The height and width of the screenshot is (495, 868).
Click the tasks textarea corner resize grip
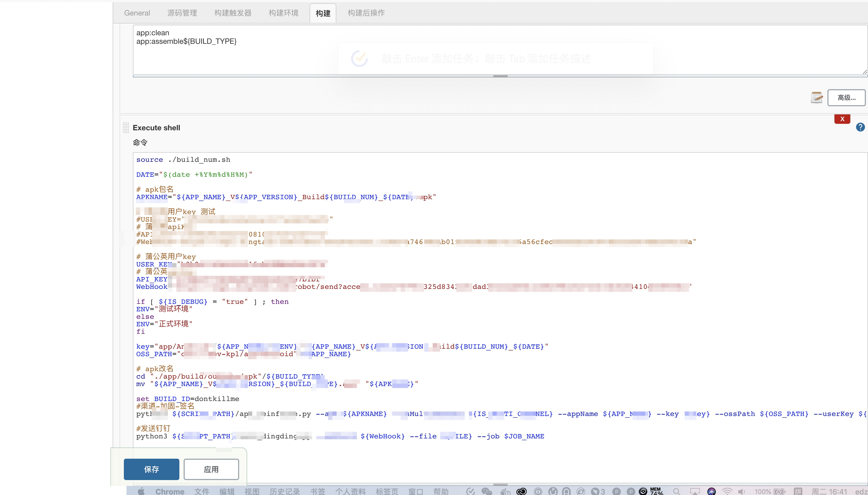point(865,72)
